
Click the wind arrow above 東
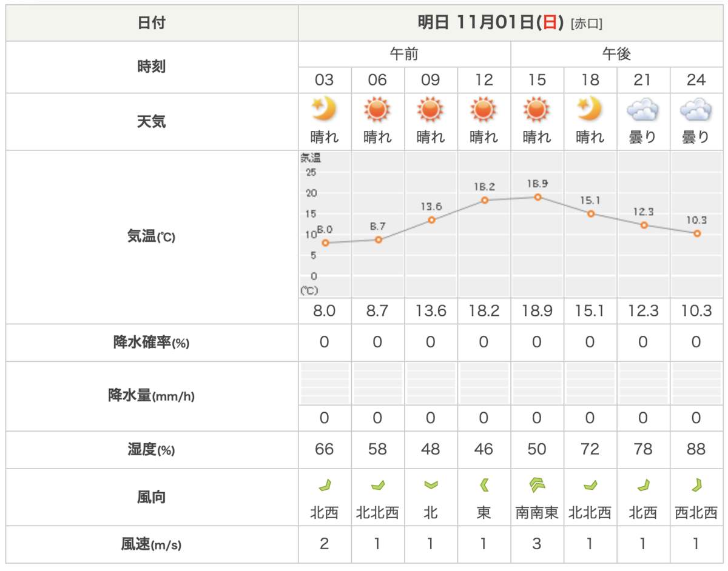(484, 484)
